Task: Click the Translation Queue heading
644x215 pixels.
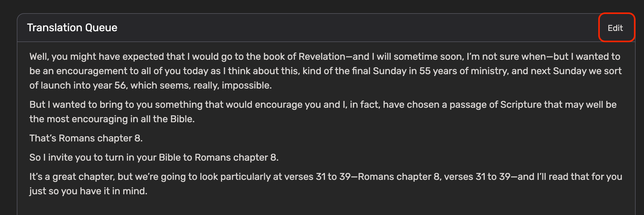Action: click(x=72, y=28)
